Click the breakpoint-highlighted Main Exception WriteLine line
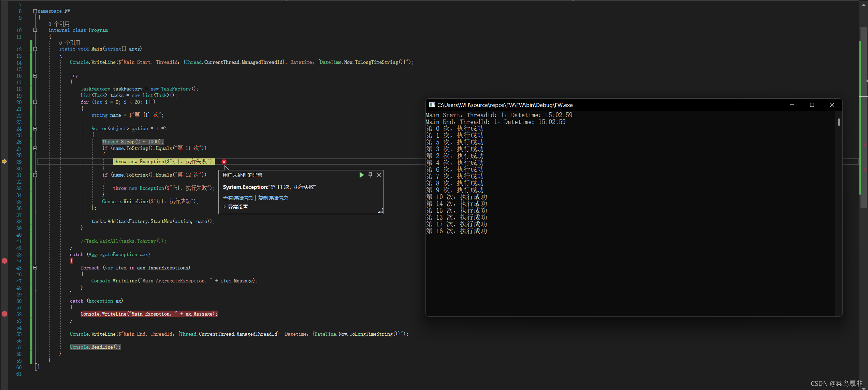 [x=149, y=314]
